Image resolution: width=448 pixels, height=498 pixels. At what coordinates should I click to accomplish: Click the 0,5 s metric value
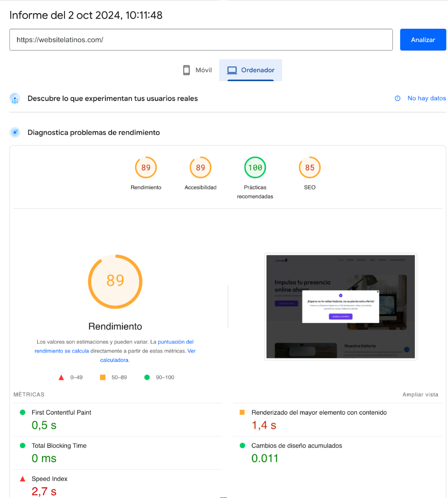[x=44, y=425]
